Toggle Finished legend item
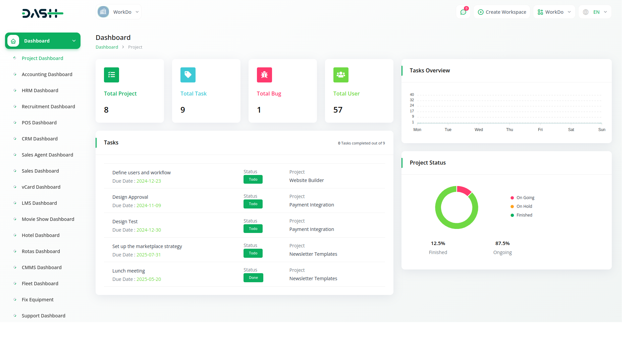The height and width of the screenshot is (362, 644). 524,215
